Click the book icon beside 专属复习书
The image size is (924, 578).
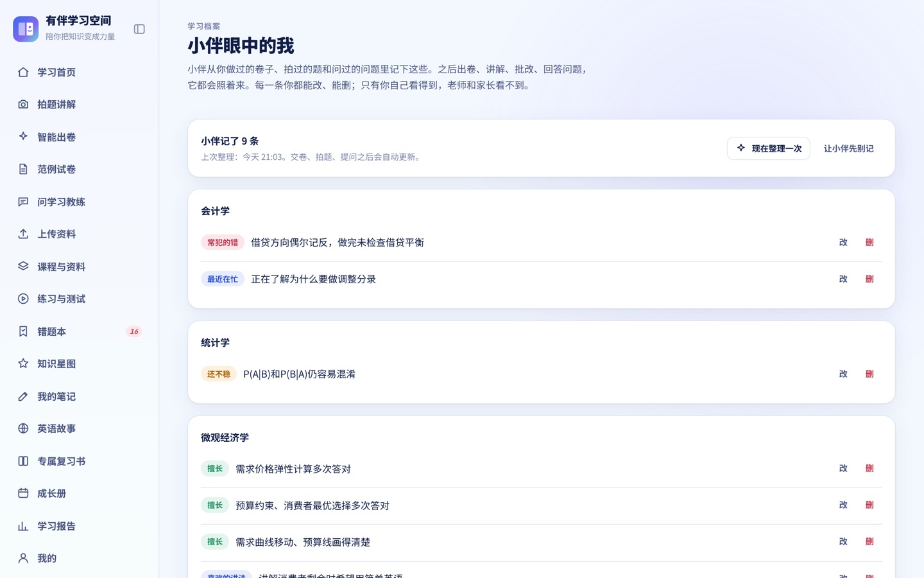tap(23, 461)
